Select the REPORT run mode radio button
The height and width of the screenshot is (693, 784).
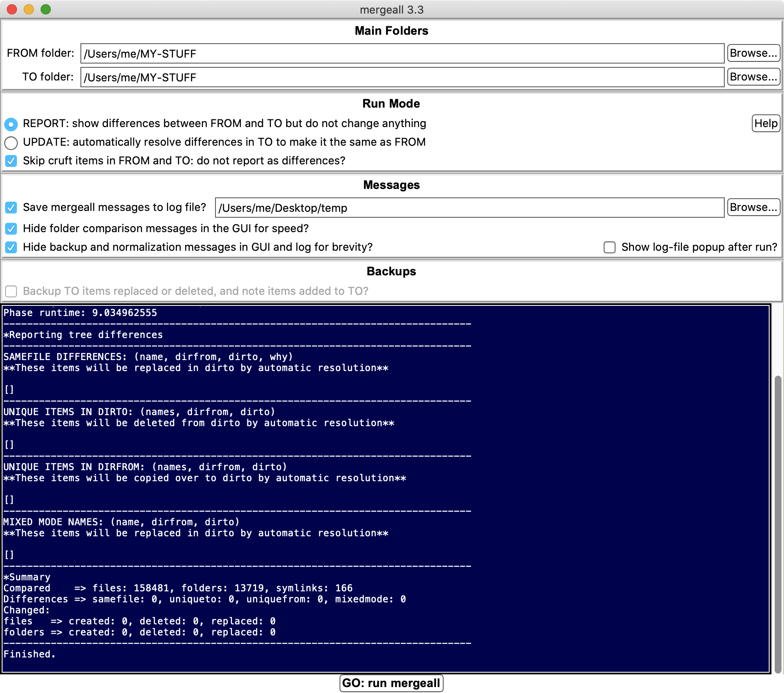click(x=11, y=124)
